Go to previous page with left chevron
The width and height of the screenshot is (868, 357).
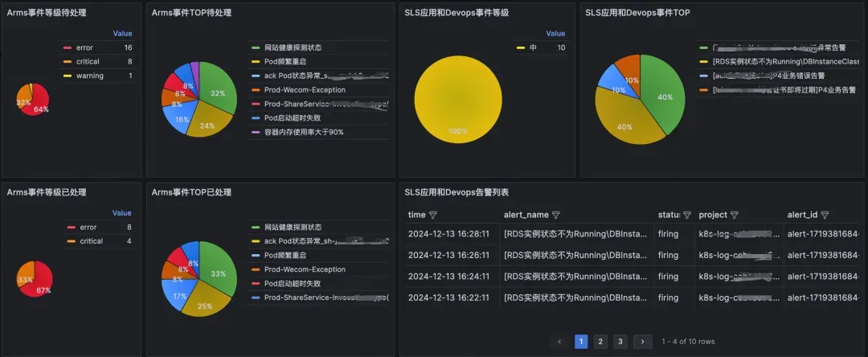(x=559, y=342)
